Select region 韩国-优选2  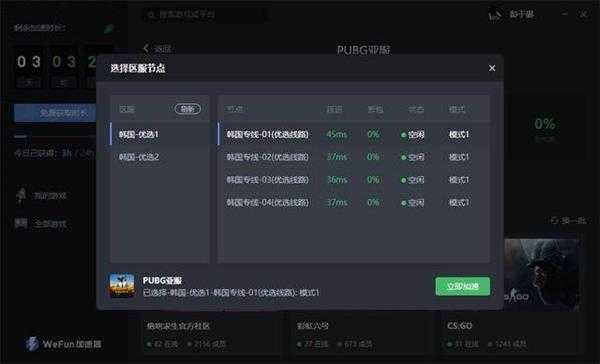click(160, 157)
